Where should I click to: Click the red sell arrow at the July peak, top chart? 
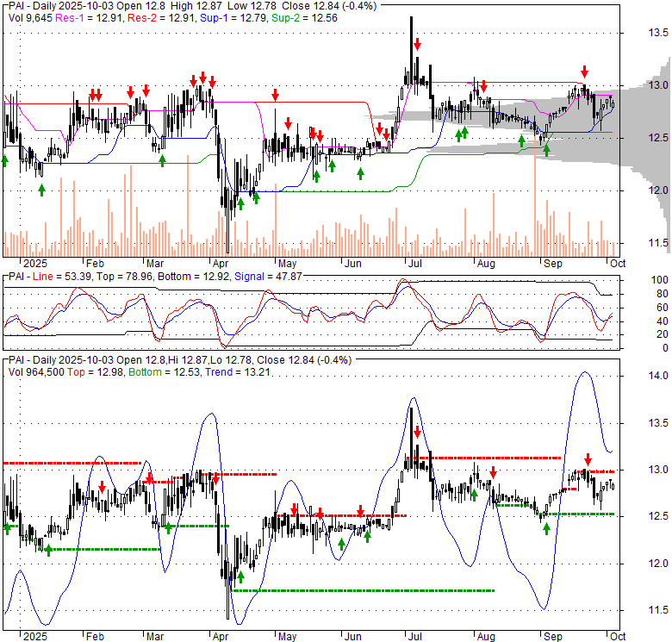[418, 44]
